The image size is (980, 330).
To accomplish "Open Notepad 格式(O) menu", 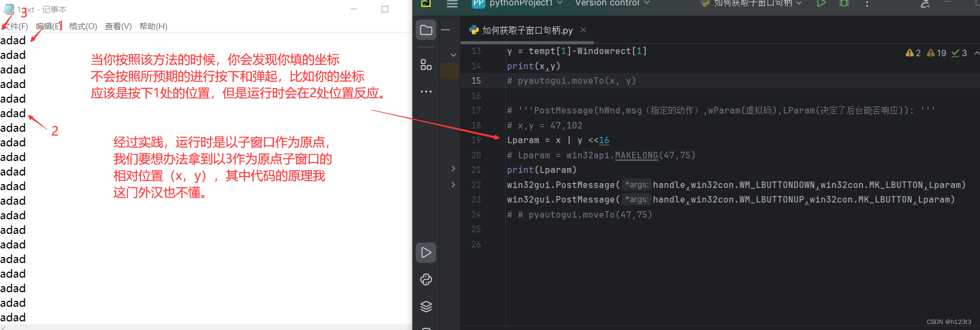I will [83, 26].
